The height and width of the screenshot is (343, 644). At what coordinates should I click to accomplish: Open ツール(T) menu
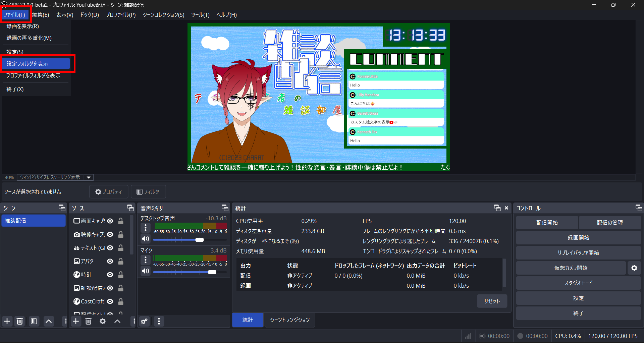coord(200,15)
